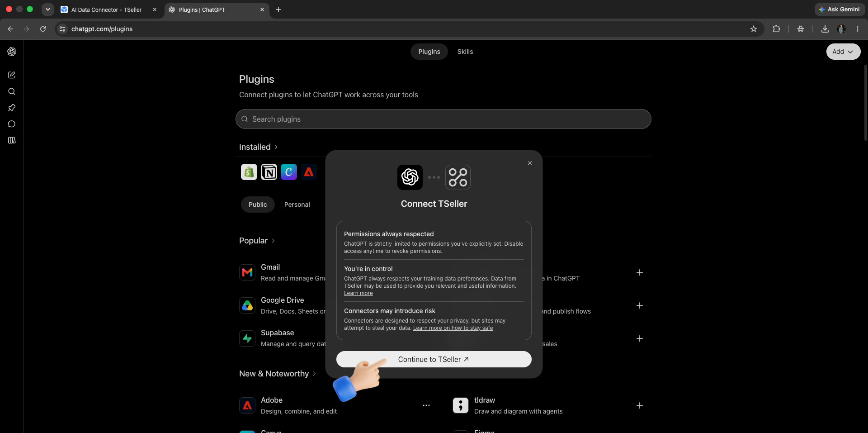Close the AI Data Connector tab

[x=155, y=10]
